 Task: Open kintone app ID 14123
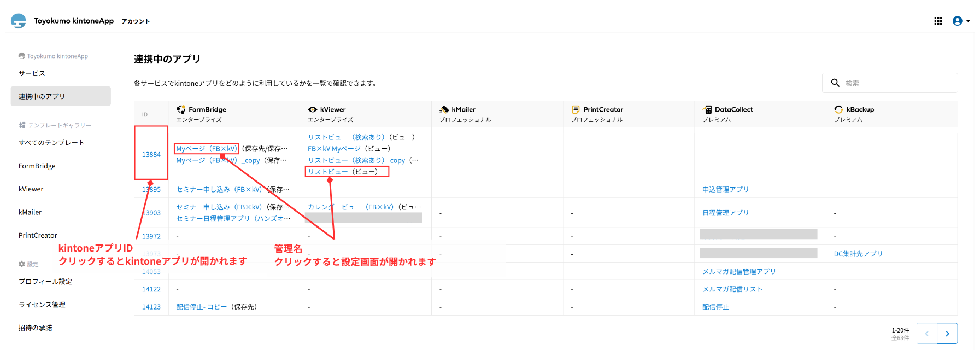click(x=151, y=307)
